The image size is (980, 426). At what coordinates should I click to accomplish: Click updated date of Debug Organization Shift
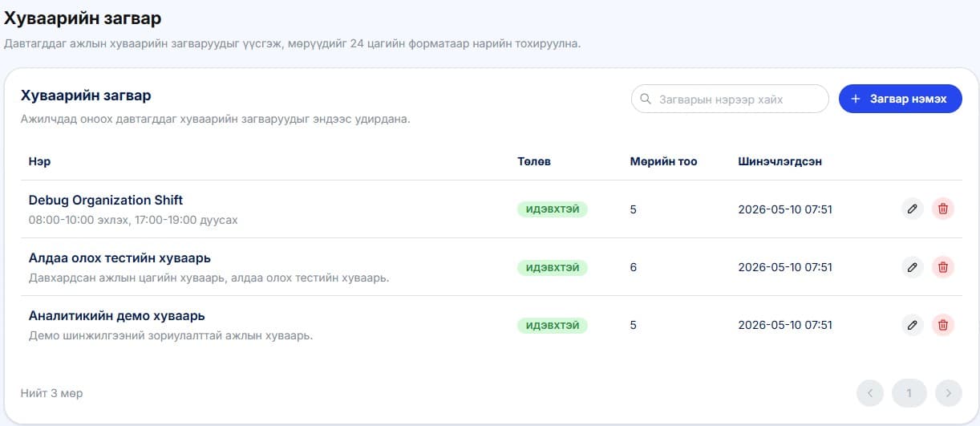(x=785, y=209)
